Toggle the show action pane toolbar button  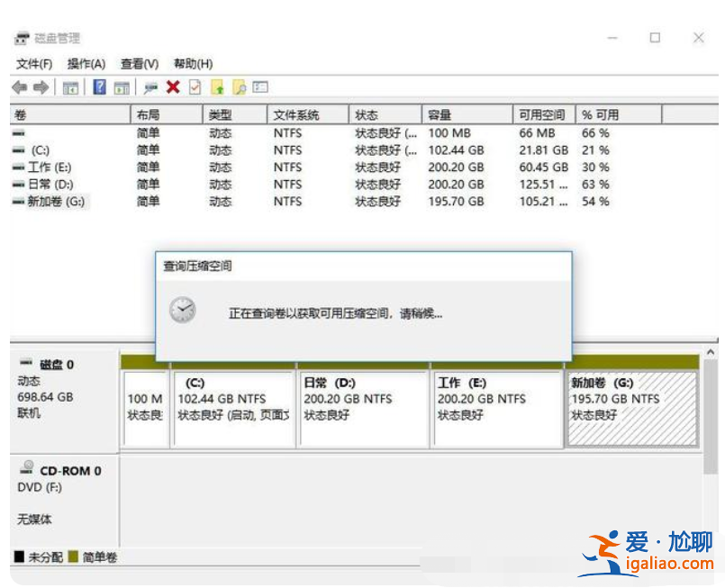pos(121,86)
